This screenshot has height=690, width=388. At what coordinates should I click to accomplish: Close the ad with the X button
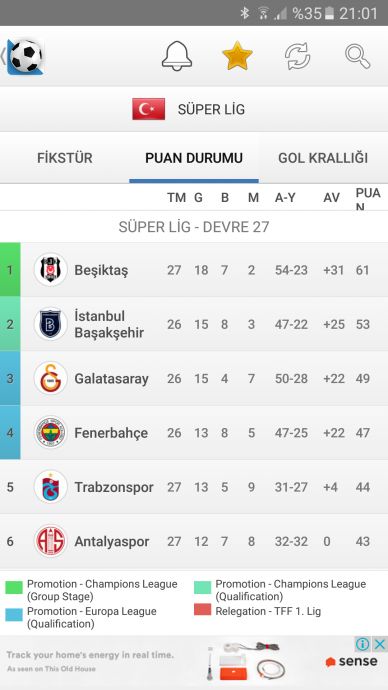pyautogui.click(x=380, y=645)
